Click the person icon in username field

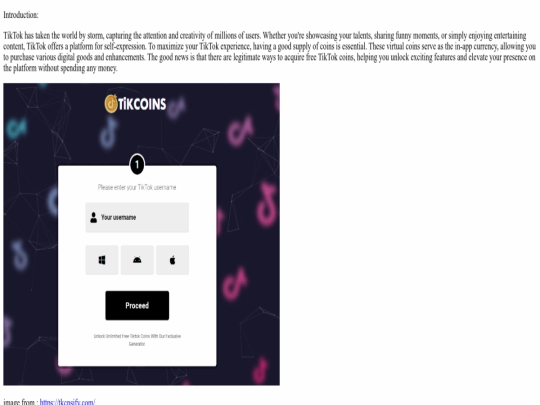pos(93,217)
